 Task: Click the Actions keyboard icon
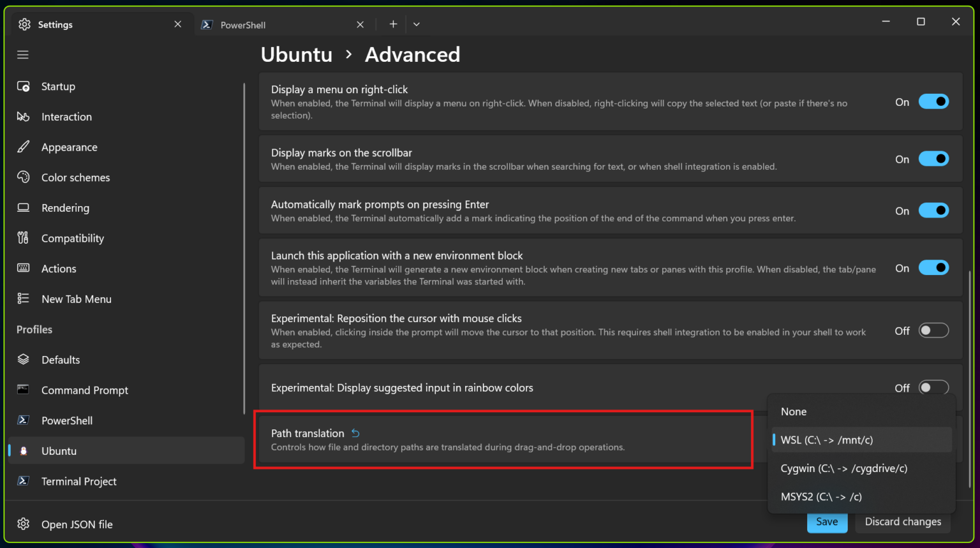pos(24,268)
